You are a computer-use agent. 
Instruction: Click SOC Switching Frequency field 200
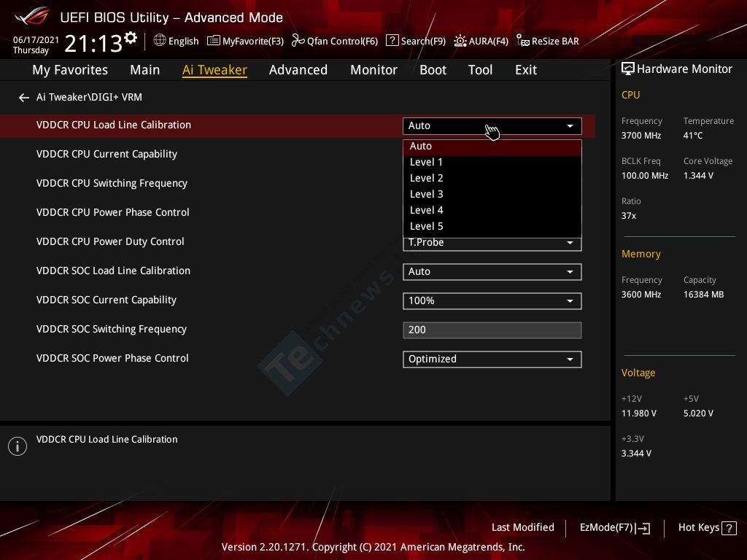click(492, 330)
